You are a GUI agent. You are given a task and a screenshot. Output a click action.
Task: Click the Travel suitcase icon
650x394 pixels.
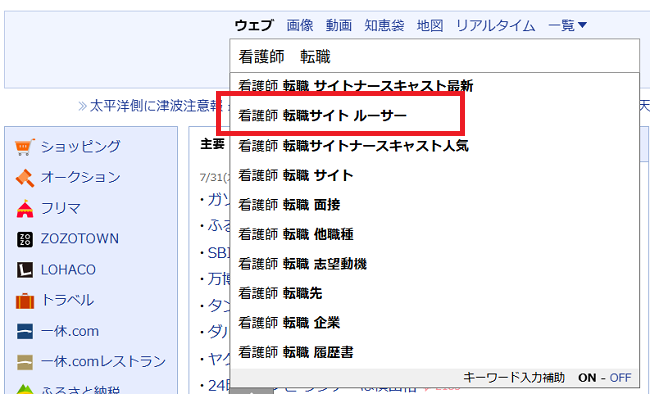(24, 301)
